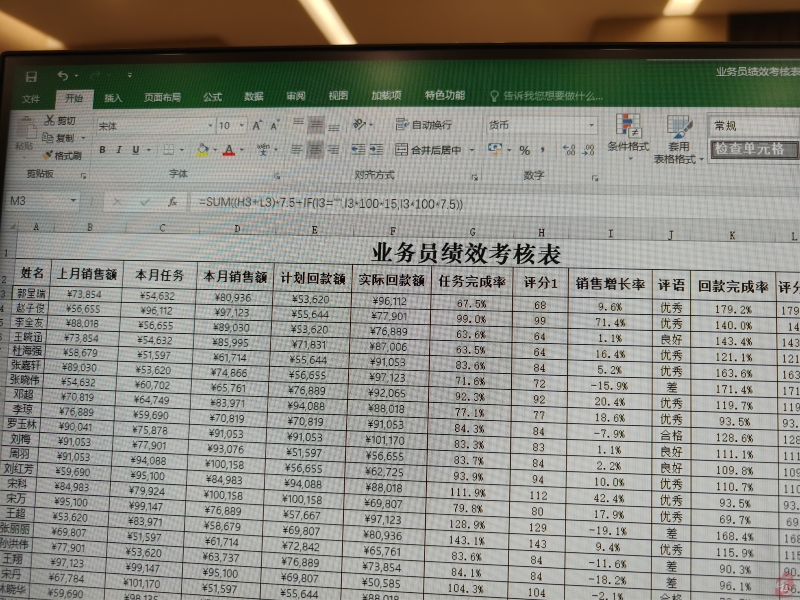Click the Undo arrow icon
The height and width of the screenshot is (600, 800).
[x=63, y=75]
